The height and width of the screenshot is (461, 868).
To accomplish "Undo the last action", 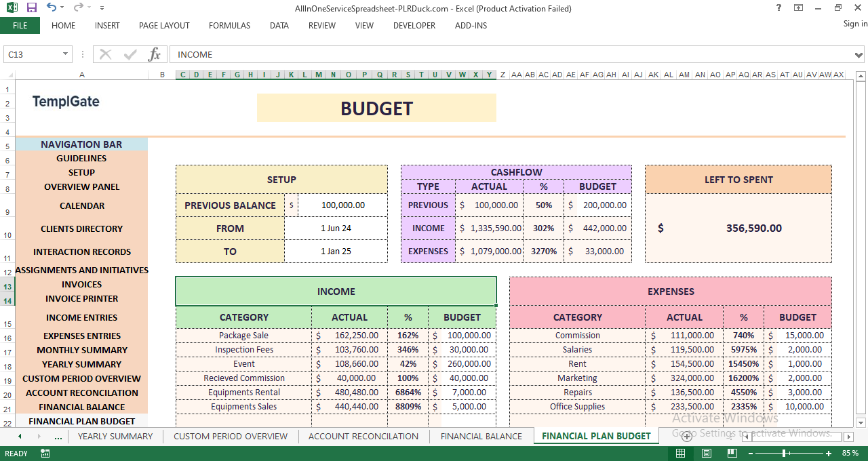I will (x=52, y=8).
